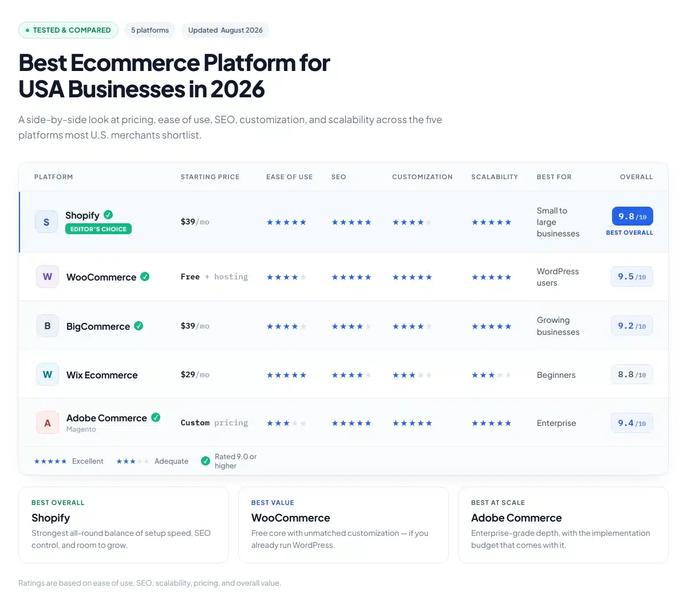Screen dimensions: 687x616
Task: Click the Starting Price column header
Action: [x=210, y=177]
